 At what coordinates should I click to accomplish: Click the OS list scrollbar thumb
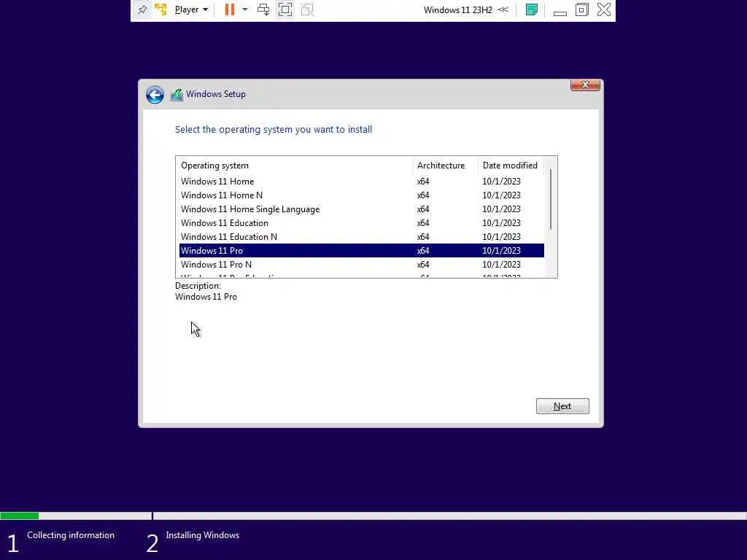(x=551, y=199)
